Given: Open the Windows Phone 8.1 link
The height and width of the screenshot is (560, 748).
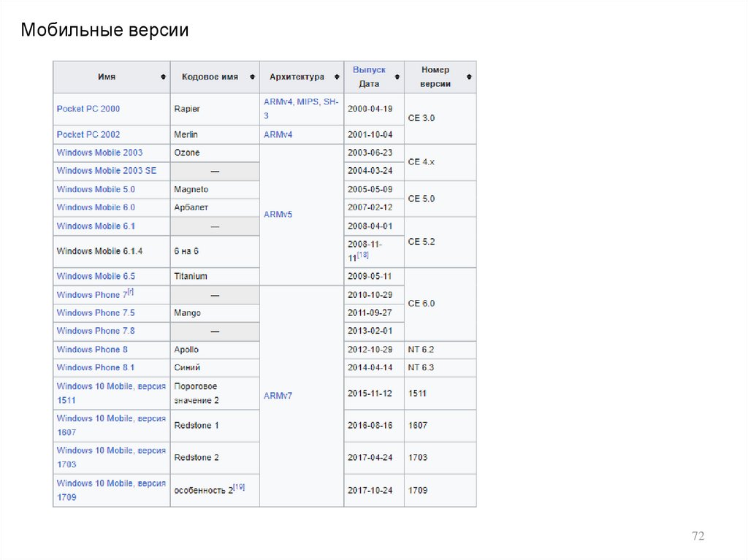Looking at the screenshot, I should [x=96, y=368].
